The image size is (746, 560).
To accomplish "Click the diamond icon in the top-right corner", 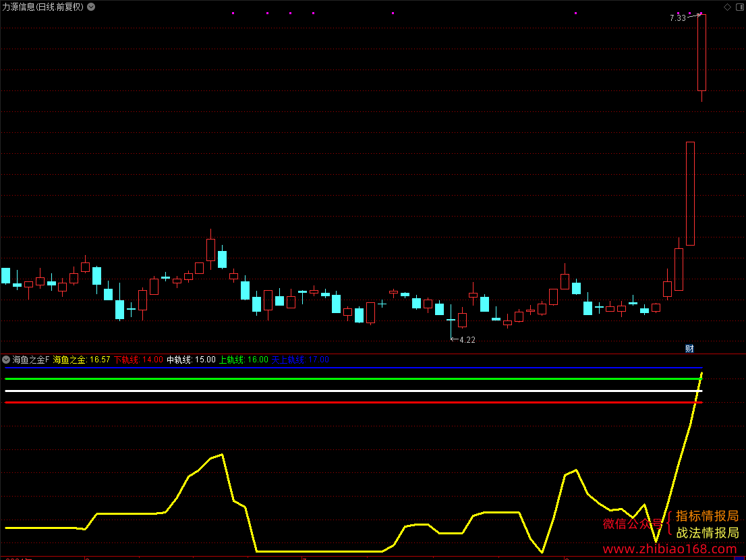I will pos(727,7).
